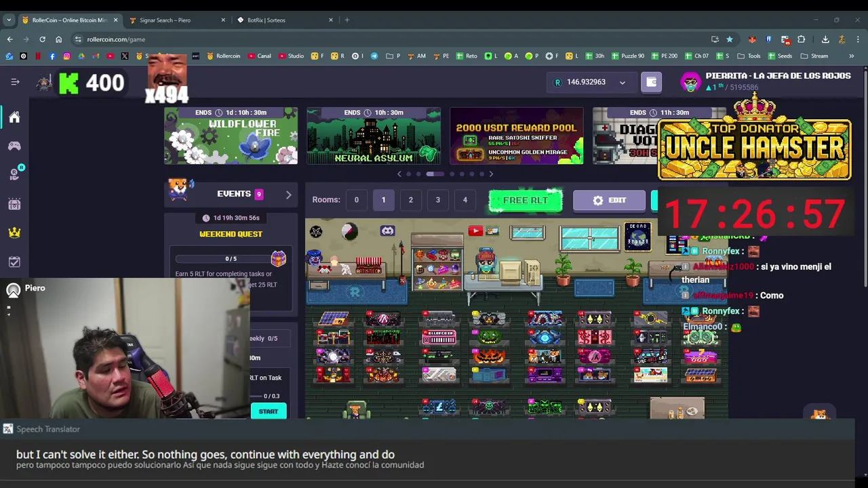Click the EDIT room button

coord(609,201)
